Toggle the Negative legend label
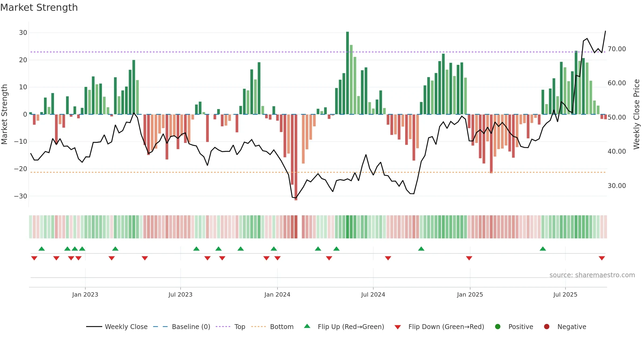 [572, 327]
